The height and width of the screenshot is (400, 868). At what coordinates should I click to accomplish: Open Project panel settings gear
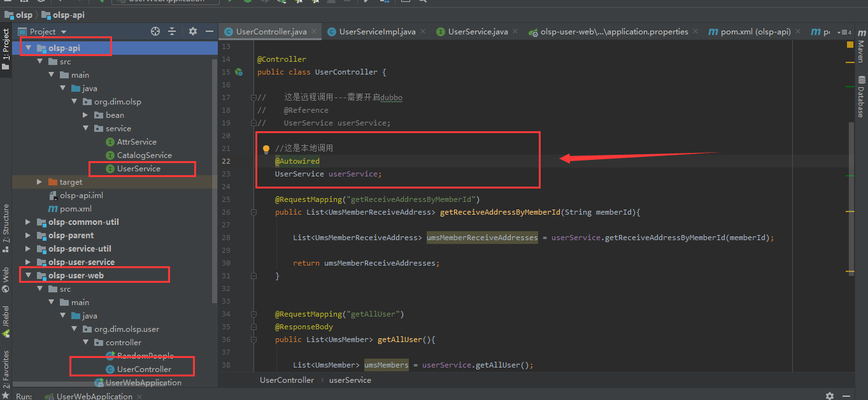pos(193,31)
